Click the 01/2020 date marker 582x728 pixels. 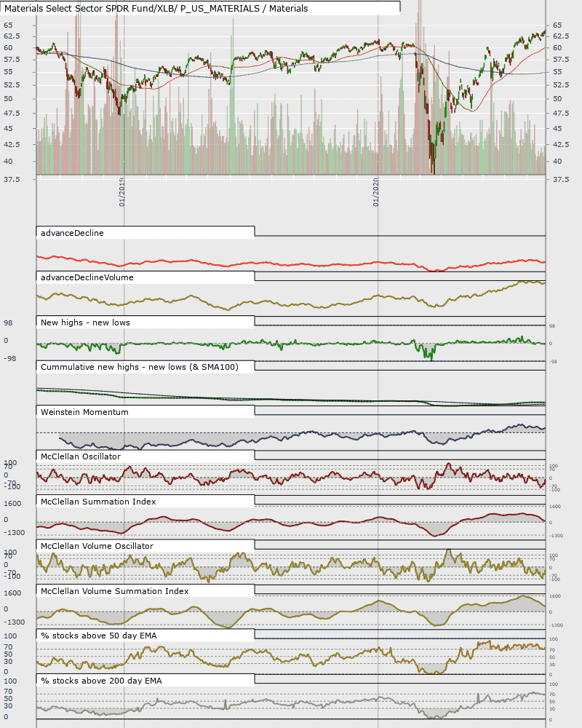click(375, 191)
